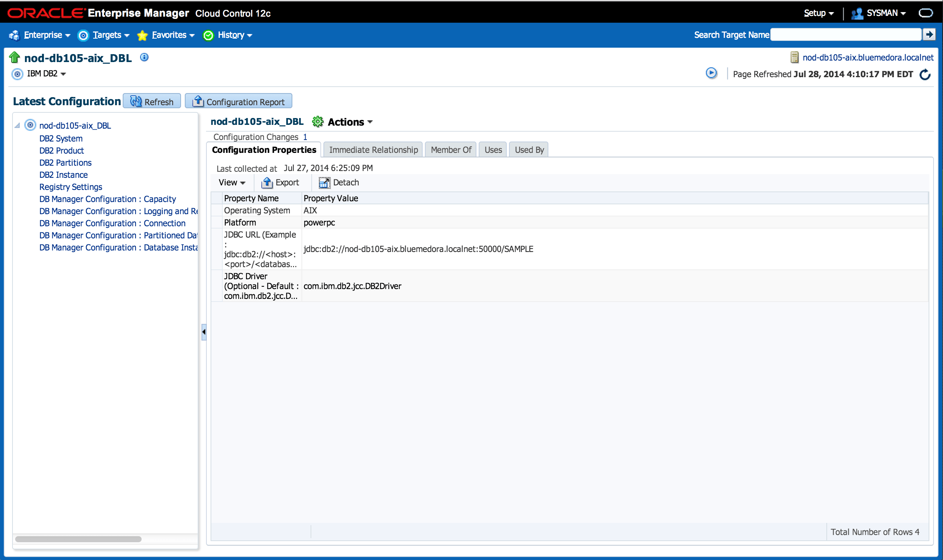Open the IBM DB2 target menu
The image size is (943, 560).
[46, 74]
